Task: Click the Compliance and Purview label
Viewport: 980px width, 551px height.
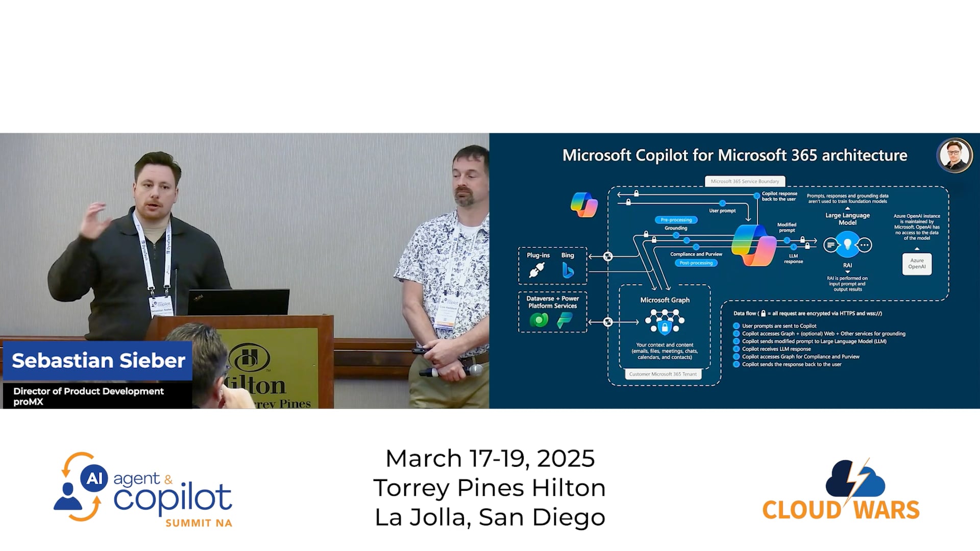Action: pos(696,254)
